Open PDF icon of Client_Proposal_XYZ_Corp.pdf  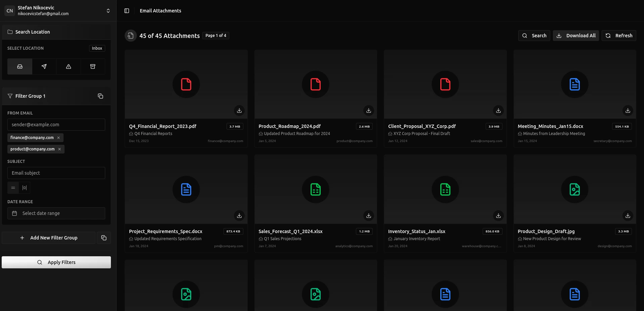click(445, 84)
